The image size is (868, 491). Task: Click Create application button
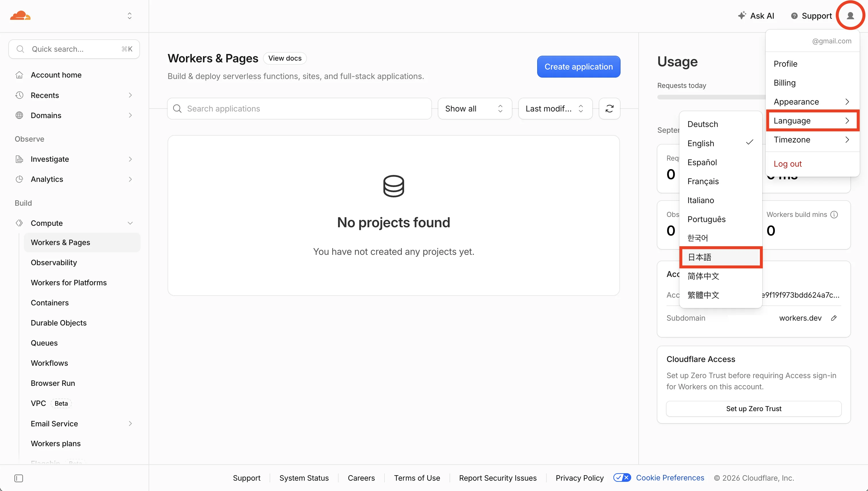[x=579, y=67]
